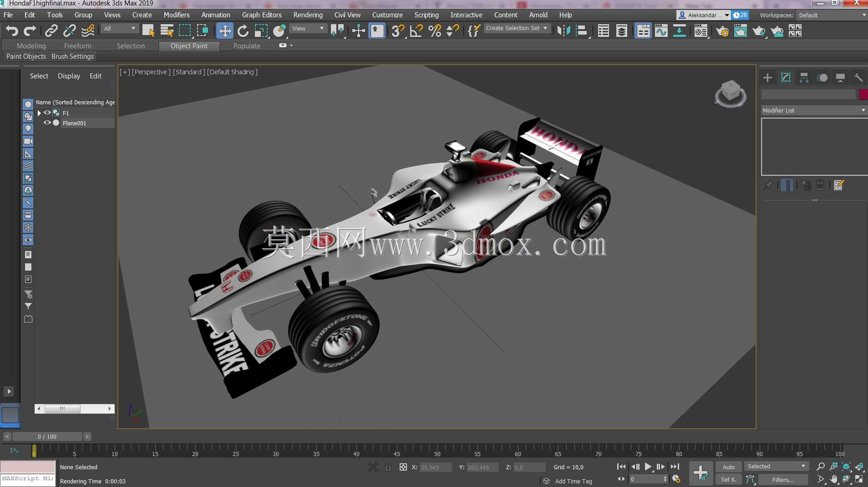This screenshot has width=868, height=487.
Task: Open the Selected key filter dropdown
Action: tap(777, 466)
